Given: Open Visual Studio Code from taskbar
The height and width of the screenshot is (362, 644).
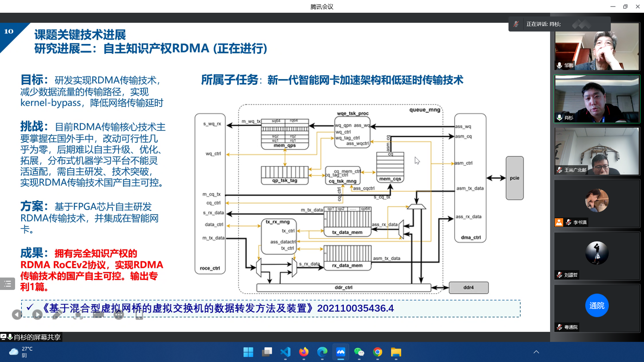Looking at the screenshot, I should point(285,352).
